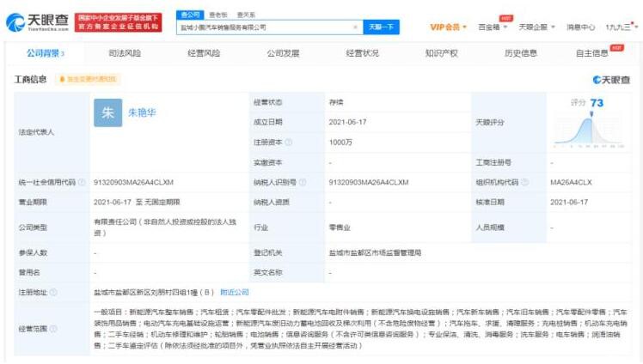Open the 附近公司 nearby companies link

tap(235, 293)
